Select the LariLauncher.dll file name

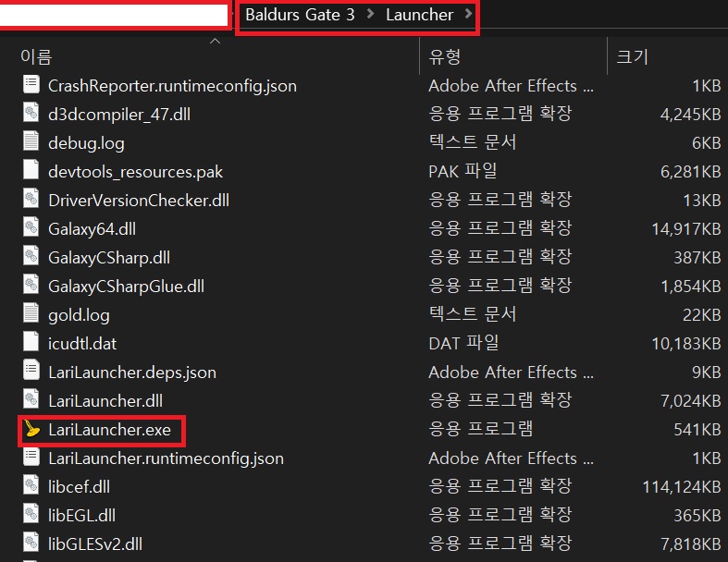pyautogui.click(x=105, y=400)
